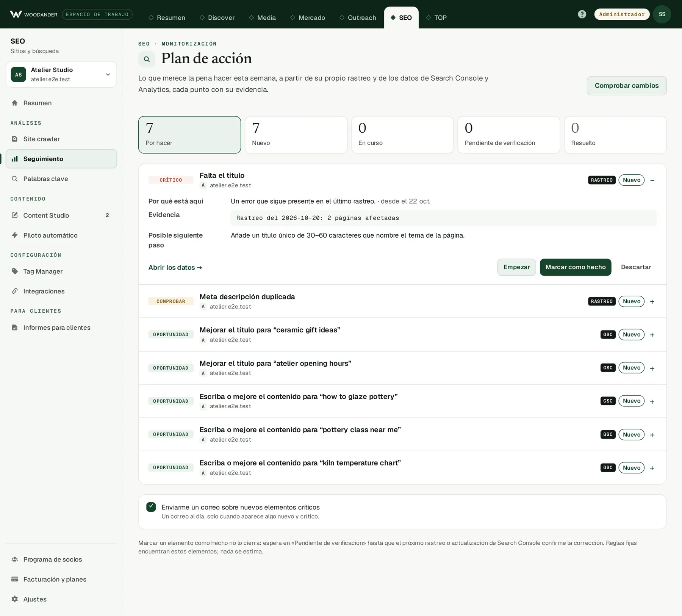Switch to the Discover tab
682x616 pixels.
[x=217, y=18]
